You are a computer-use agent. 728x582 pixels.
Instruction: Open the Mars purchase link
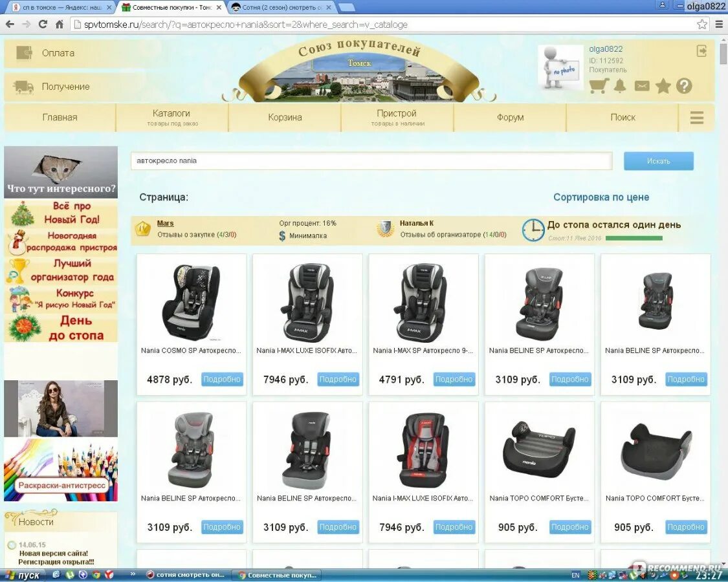click(x=165, y=223)
